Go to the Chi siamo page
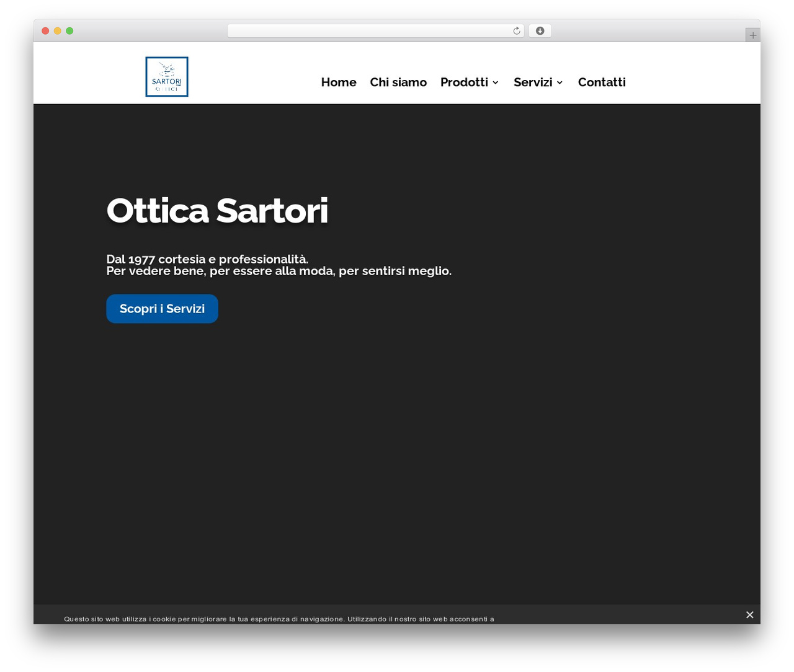This screenshot has height=672, width=794. coord(398,82)
